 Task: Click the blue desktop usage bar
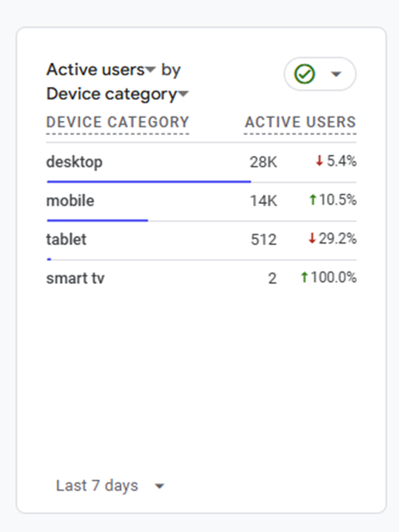(x=149, y=181)
